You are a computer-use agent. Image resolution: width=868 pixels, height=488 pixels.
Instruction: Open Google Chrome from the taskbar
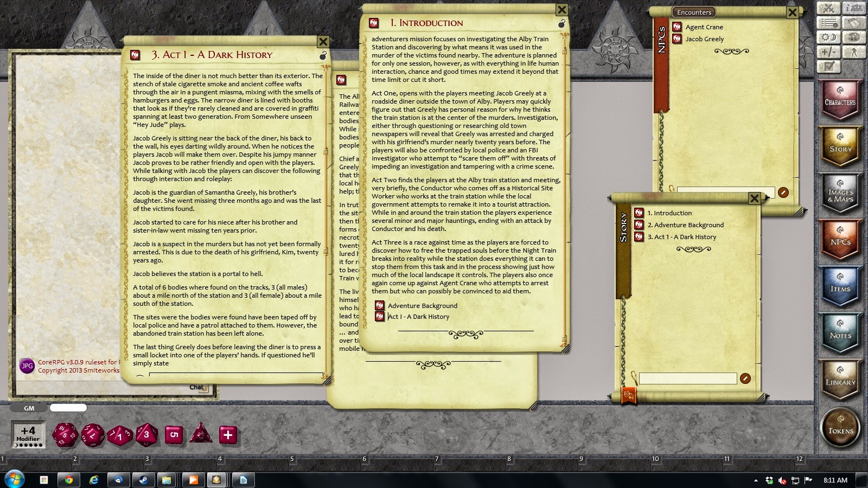point(69,480)
